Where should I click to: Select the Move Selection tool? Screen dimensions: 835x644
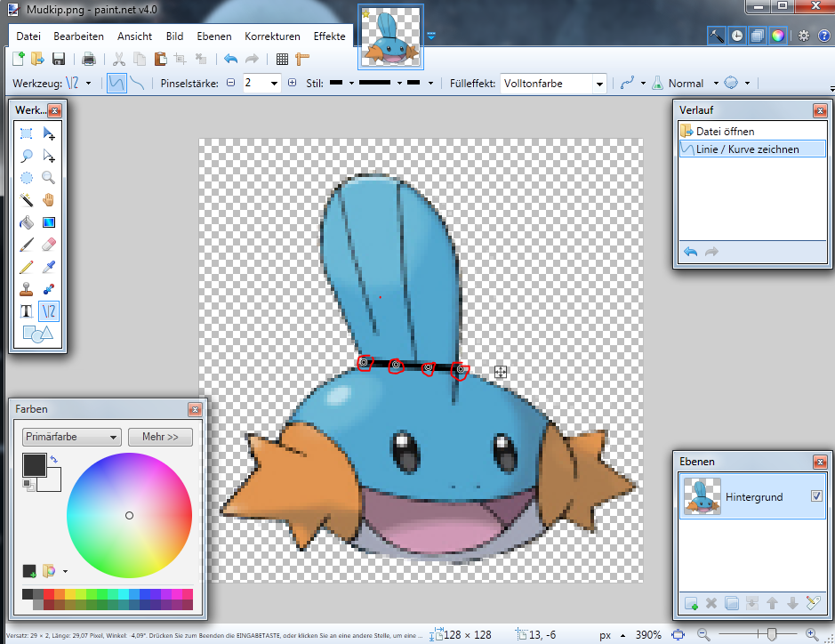tap(48, 156)
